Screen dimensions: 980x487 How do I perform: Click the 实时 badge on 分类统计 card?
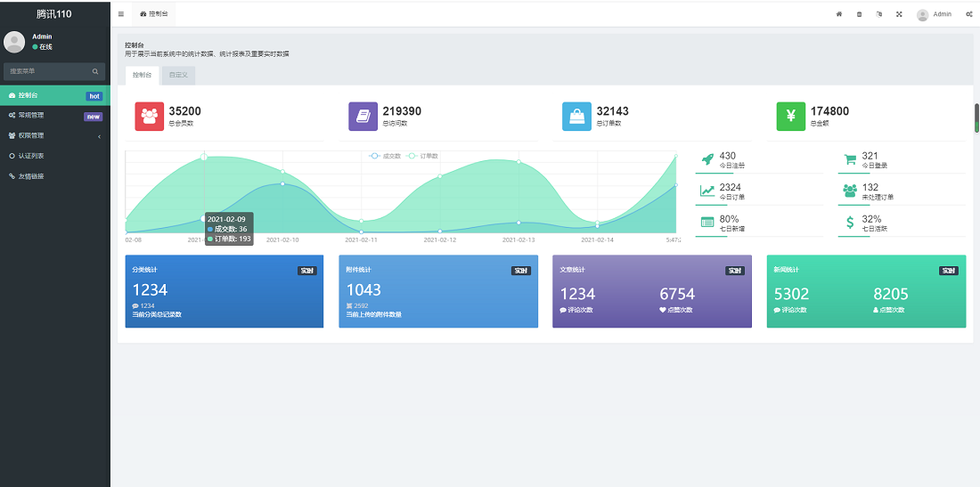click(x=306, y=271)
